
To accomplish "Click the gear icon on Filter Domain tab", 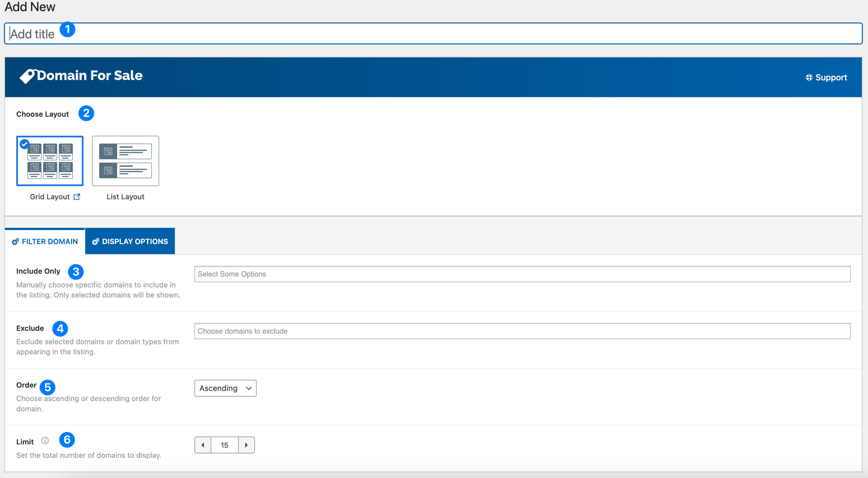I will pyautogui.click(x=15, y=241).
